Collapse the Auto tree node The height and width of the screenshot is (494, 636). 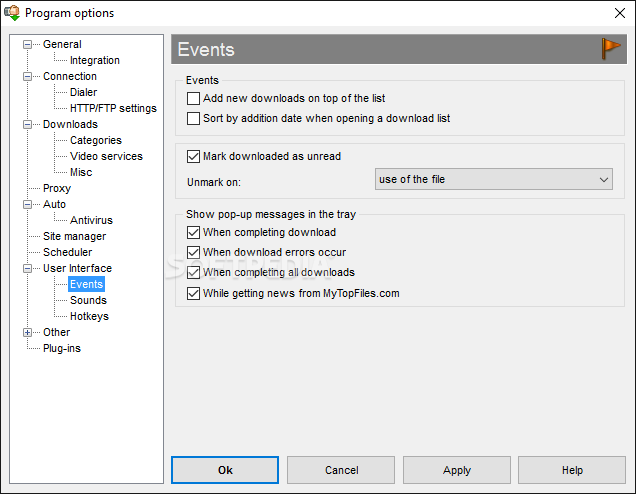pos(27,204)
